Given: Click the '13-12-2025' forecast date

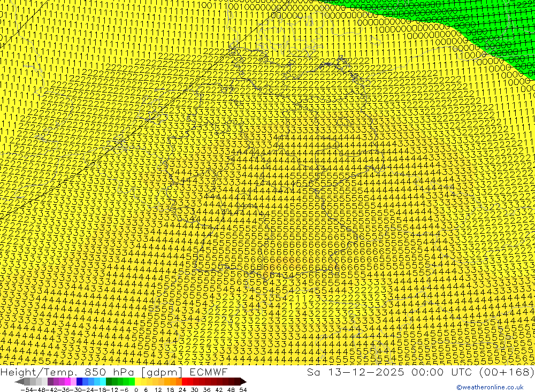Looking at the screenshot, I should click(x=366, y=372).
